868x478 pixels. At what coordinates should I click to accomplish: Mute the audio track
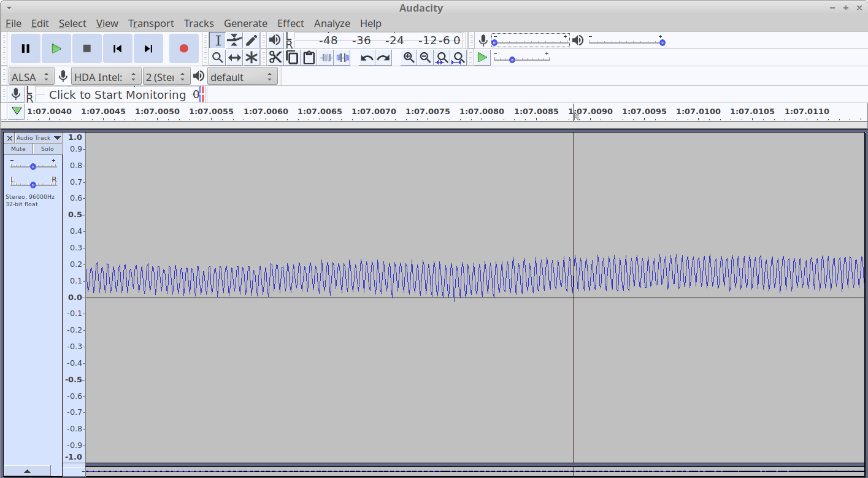tap(18, 149)
